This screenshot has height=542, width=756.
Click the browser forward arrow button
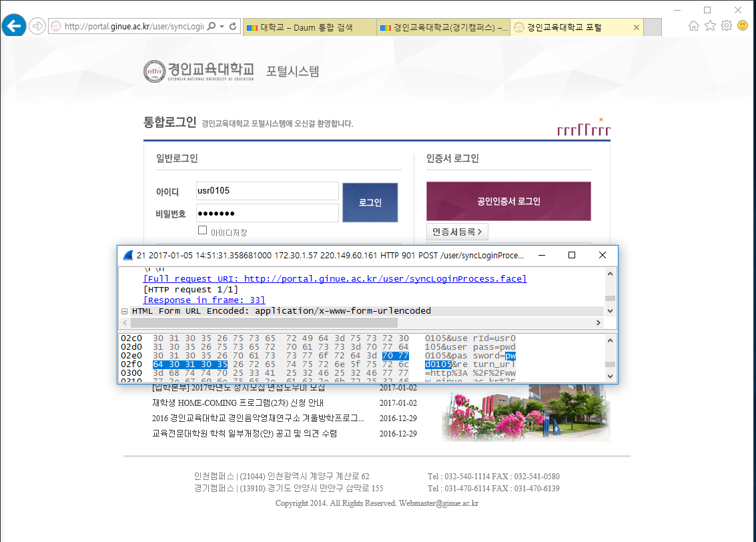point(37,26)
